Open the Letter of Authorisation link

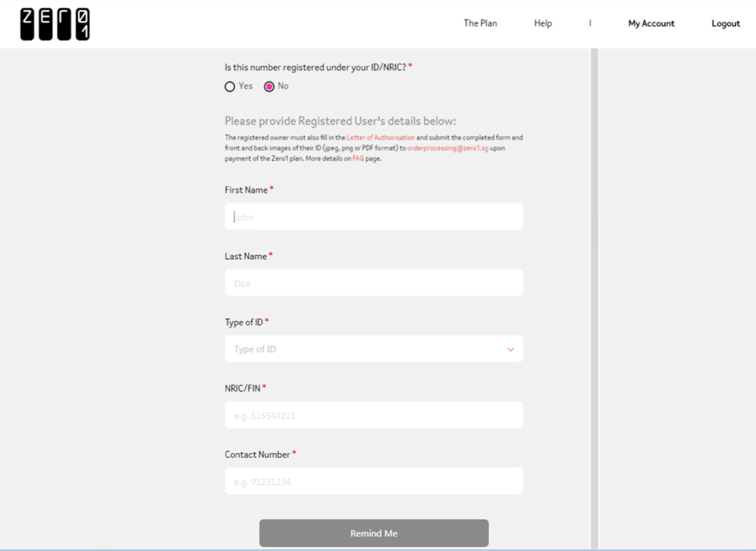point(380,138)
